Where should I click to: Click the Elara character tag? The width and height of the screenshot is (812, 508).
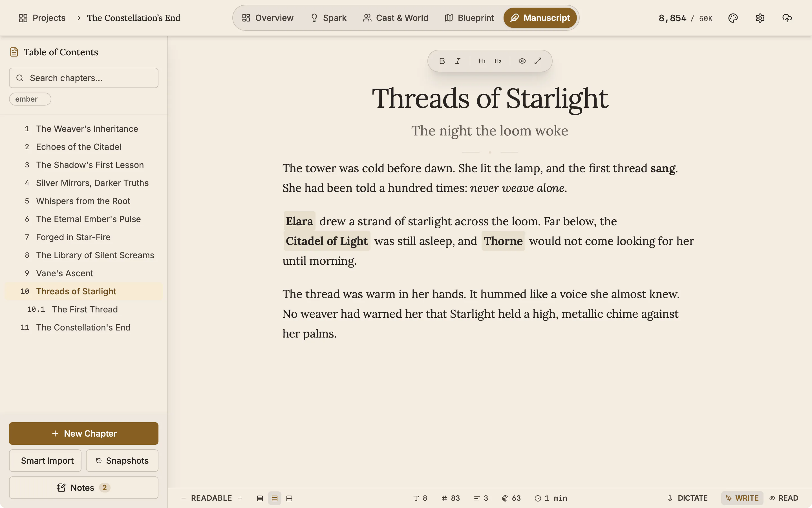[x=299, y=221]
